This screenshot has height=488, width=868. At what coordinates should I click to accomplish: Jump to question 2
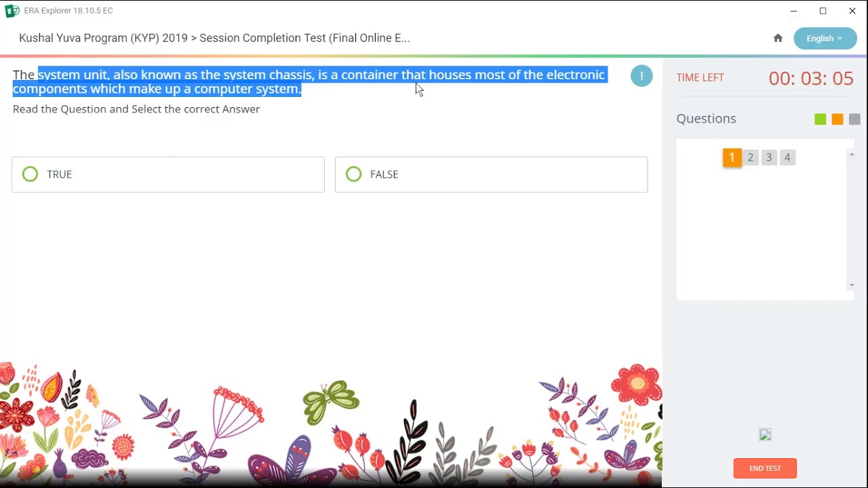click(750, 157)
